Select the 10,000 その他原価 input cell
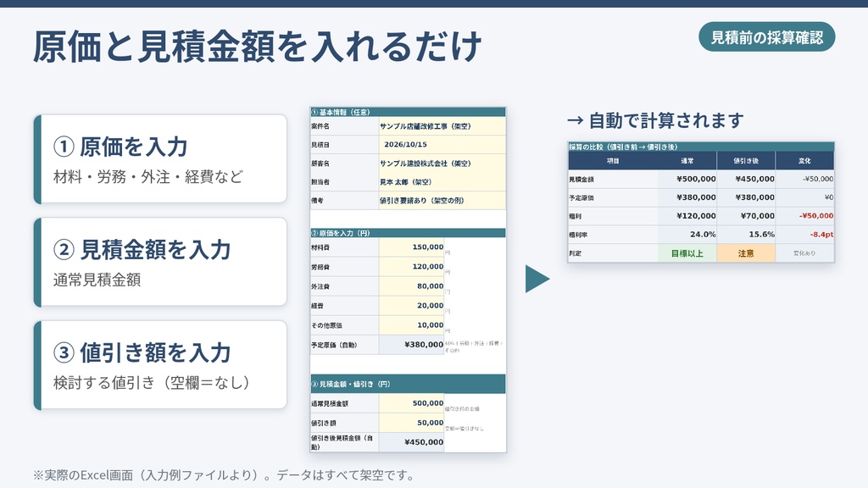Screen dimensions: 868x488 coord(411,325)
